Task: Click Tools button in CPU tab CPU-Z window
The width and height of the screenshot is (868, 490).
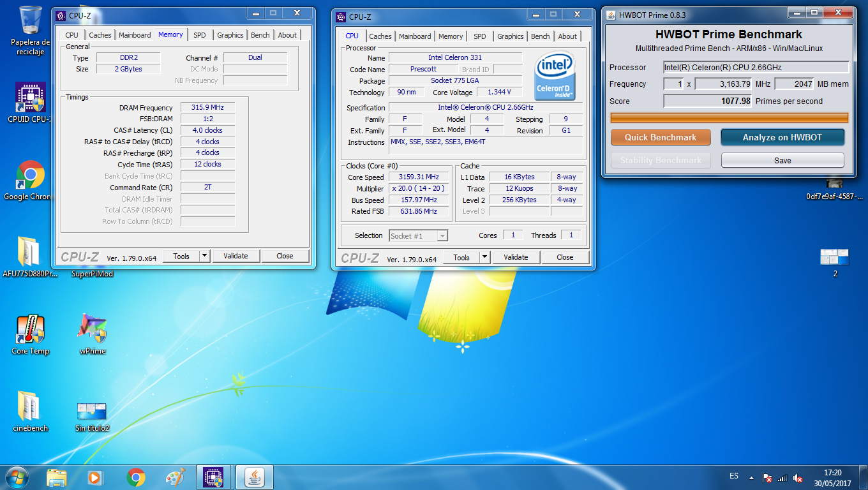Action: pos(461,257)
